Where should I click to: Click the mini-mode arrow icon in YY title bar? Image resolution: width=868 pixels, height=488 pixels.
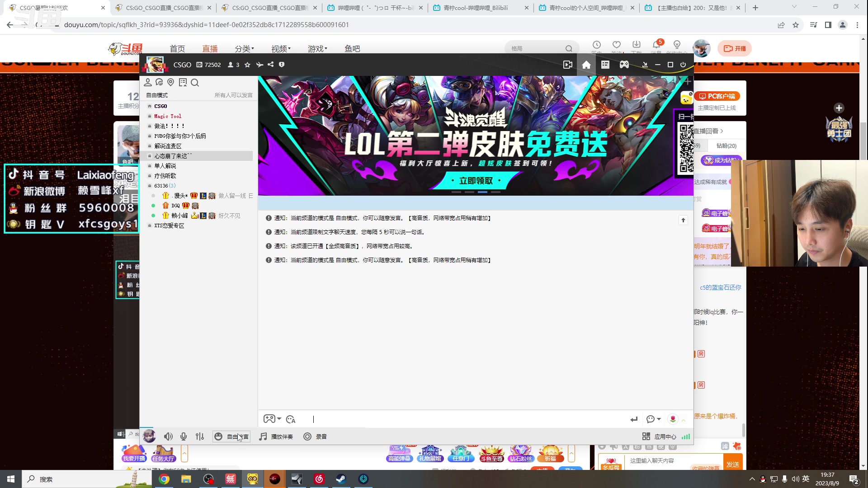645,65
